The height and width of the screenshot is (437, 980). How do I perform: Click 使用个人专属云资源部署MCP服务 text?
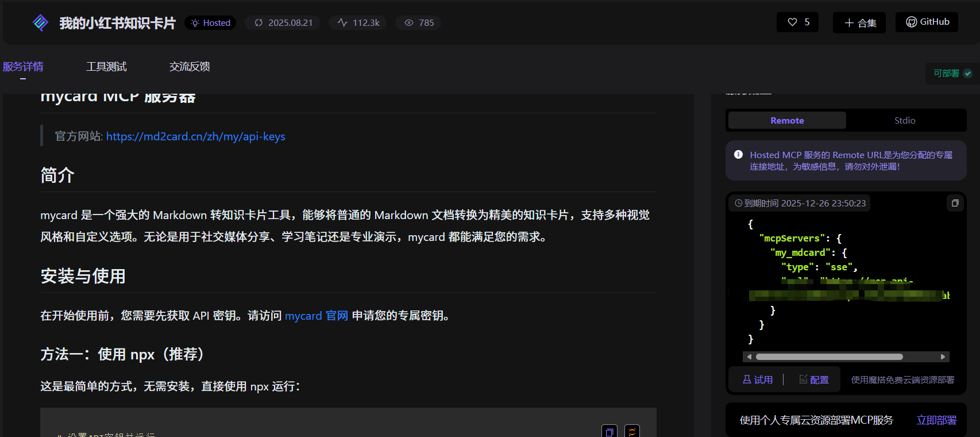pyautogui.click(x=816, y=420)
